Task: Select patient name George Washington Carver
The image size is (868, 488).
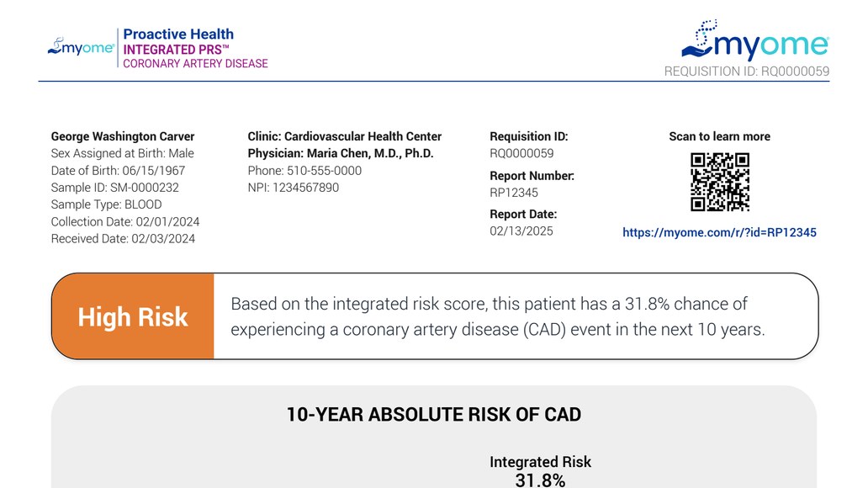Action: coord(123,136)
